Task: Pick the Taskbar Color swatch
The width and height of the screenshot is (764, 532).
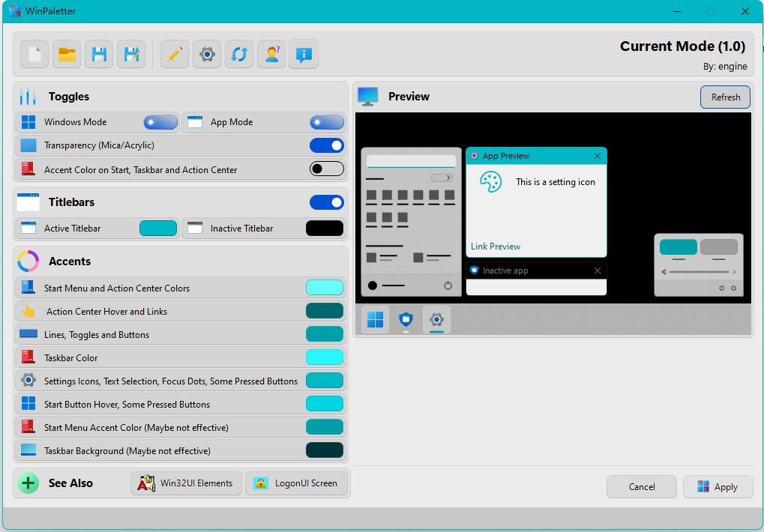Action: pos(325,357)
